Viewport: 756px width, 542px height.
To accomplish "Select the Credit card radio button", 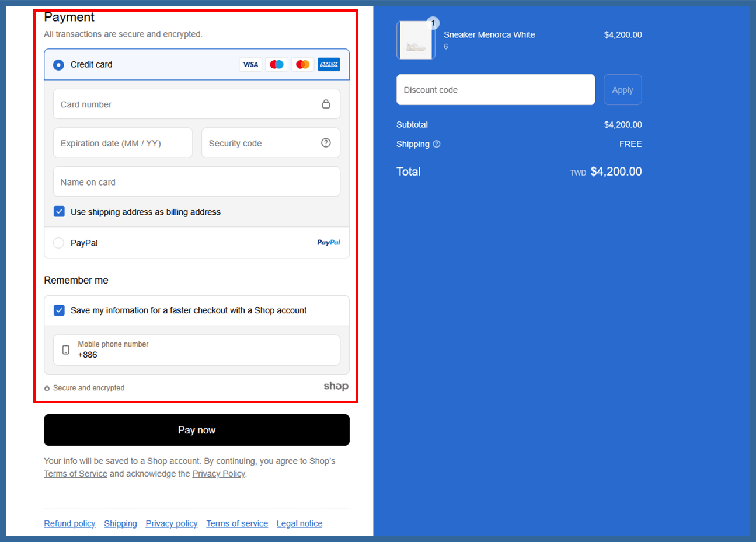I will [58, 65].
